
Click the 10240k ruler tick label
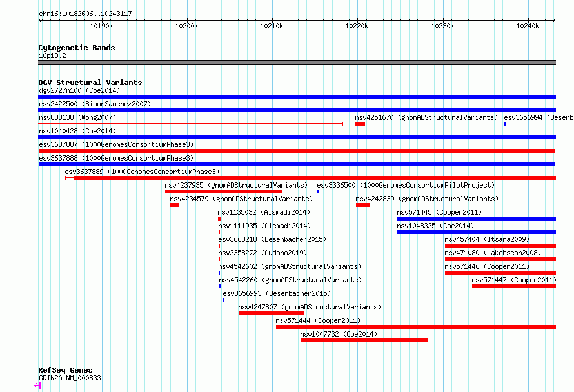click(x=528, y=26)
